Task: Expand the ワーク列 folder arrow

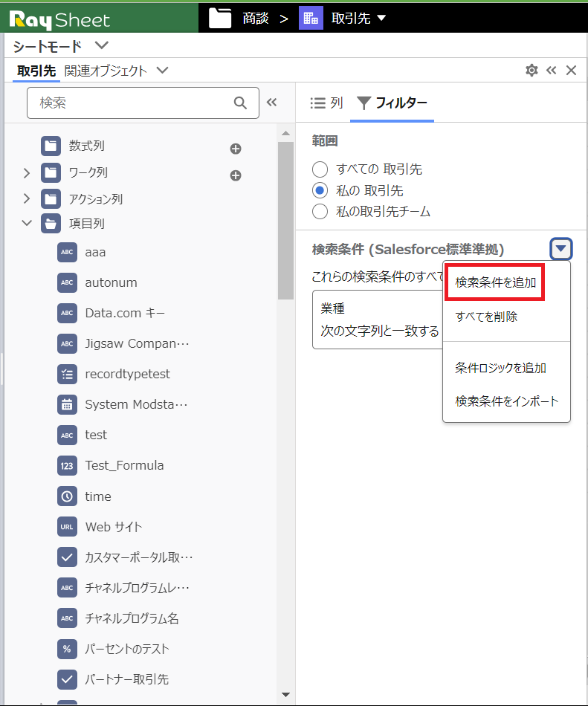Action: click(x=27, y=173)
